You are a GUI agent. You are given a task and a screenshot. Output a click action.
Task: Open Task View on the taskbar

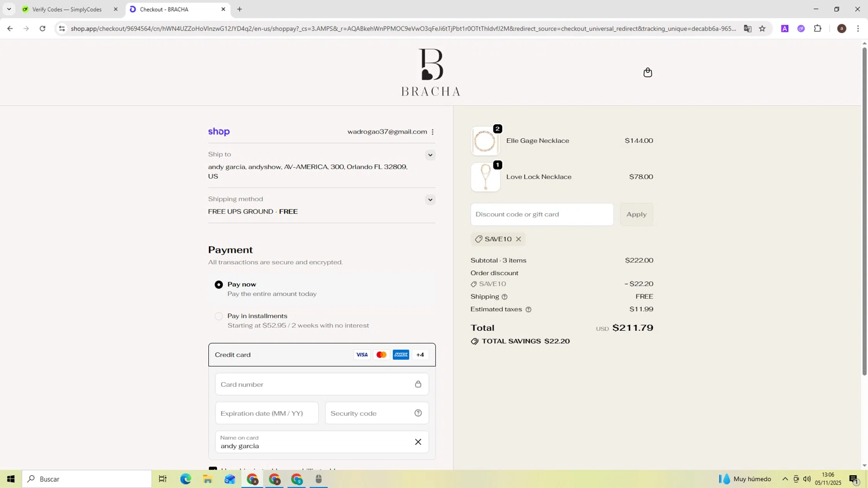coord(163,479)
